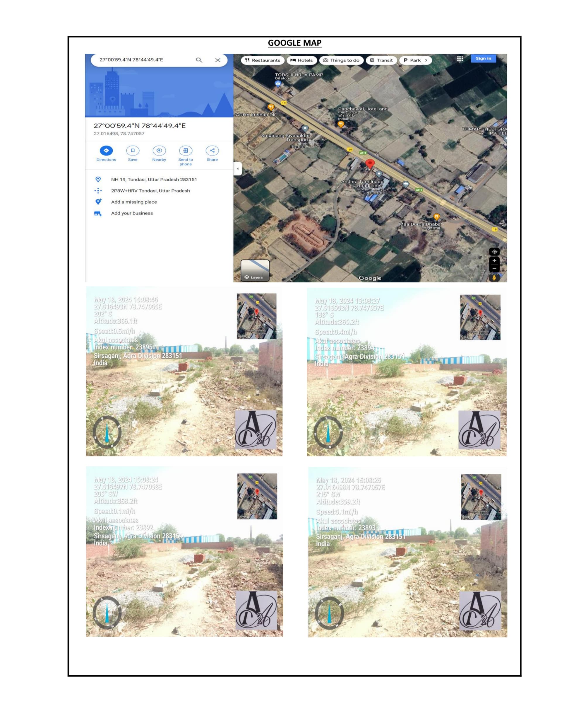Open the site photo with index number 23892
The height and width of the screenshot is (728, 562).
coord(185,551)
